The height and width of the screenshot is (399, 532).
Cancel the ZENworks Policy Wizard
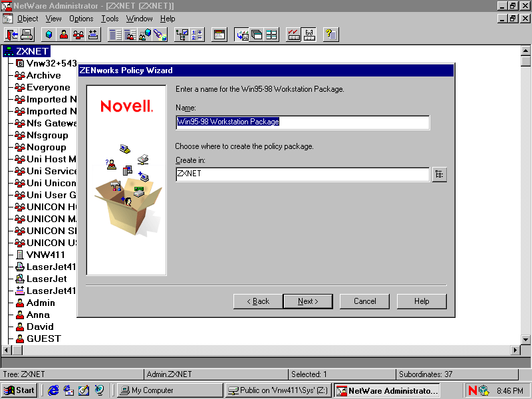click(364, 301)
